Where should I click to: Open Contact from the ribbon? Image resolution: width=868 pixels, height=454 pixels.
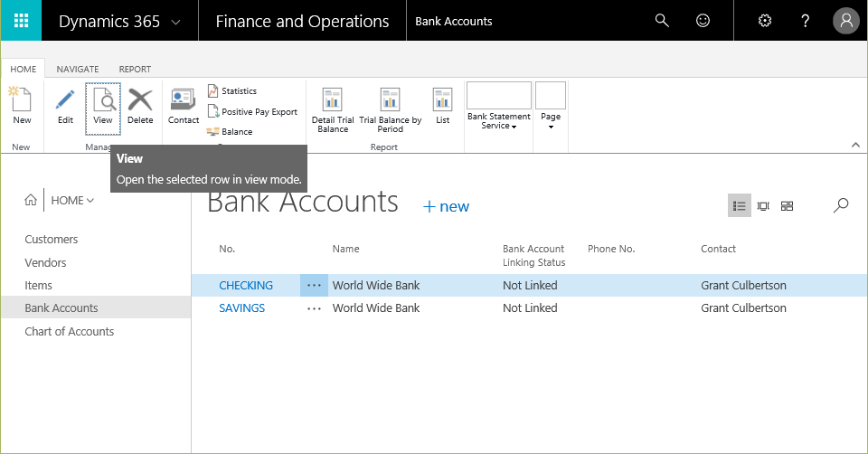[184, 107]
